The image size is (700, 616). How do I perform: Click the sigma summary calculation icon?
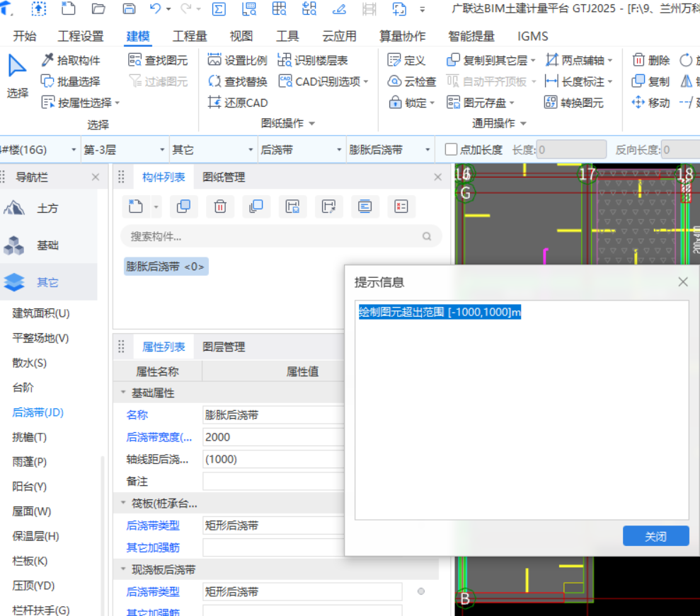pyautogui.click(x=219, y=8)
